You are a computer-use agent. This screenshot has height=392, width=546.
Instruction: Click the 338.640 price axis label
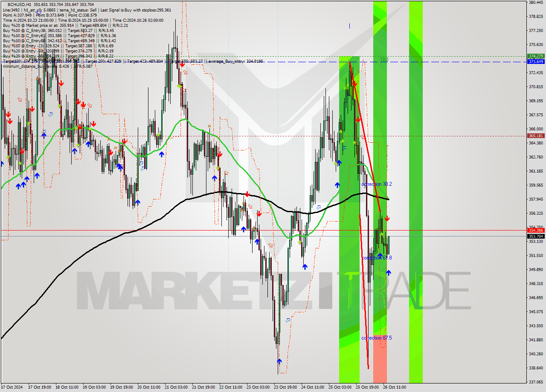coord(536,368)
